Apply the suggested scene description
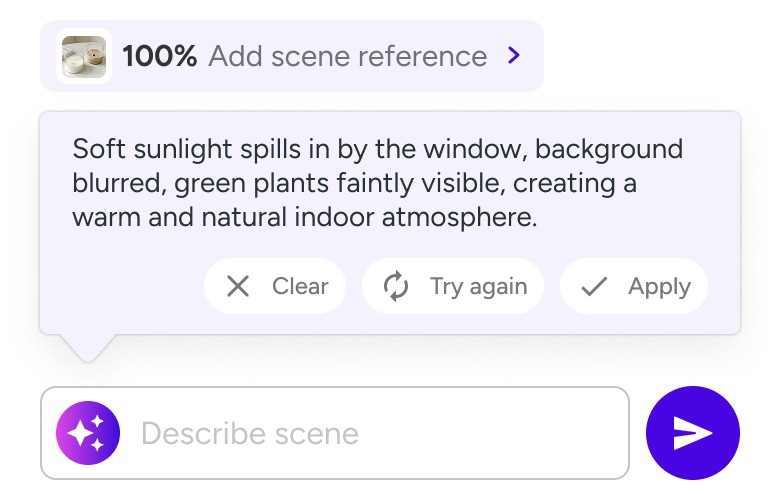780x500 pixels. tap(634, 286)
